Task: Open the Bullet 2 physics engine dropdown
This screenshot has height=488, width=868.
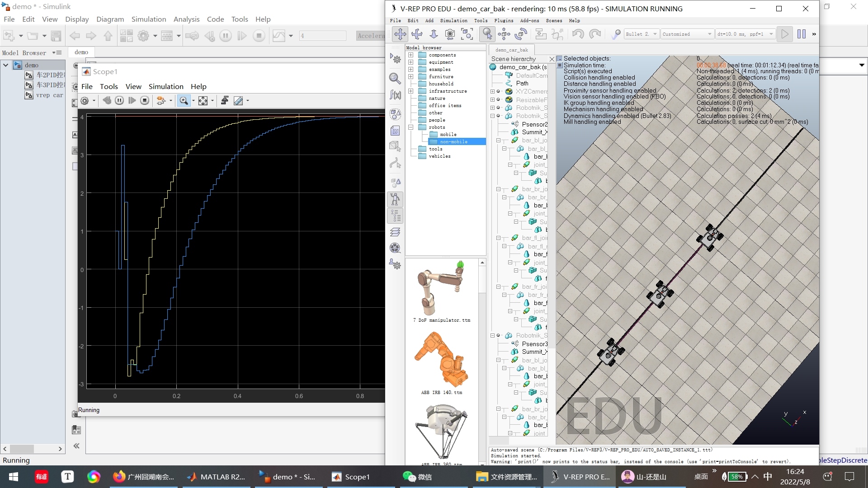Action: pos(654,33)
